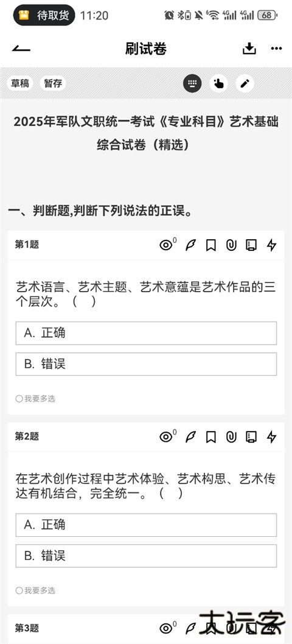Click the paperclip attachment icon on question 2
The width and height of the screenshot is (292, 644).
tap(231, 437)
